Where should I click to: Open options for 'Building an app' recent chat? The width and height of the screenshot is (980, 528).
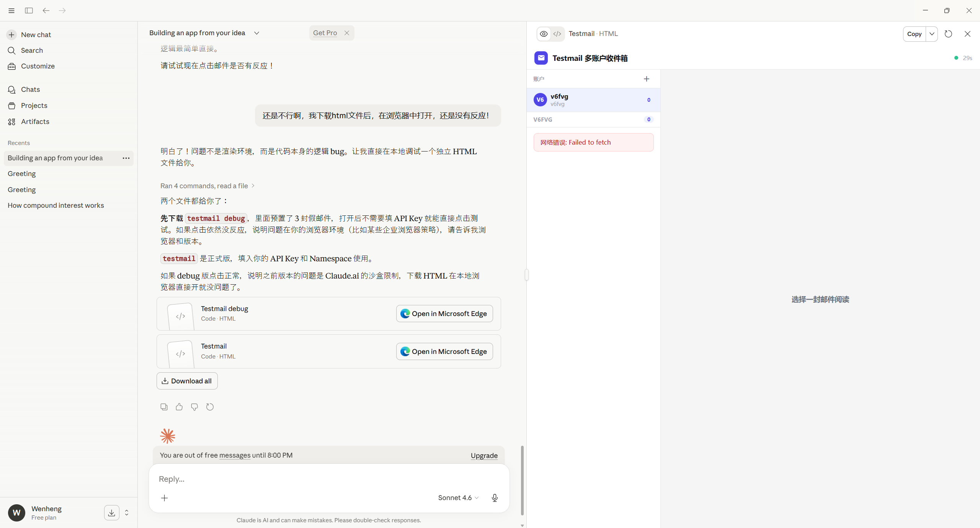point(126,158)
